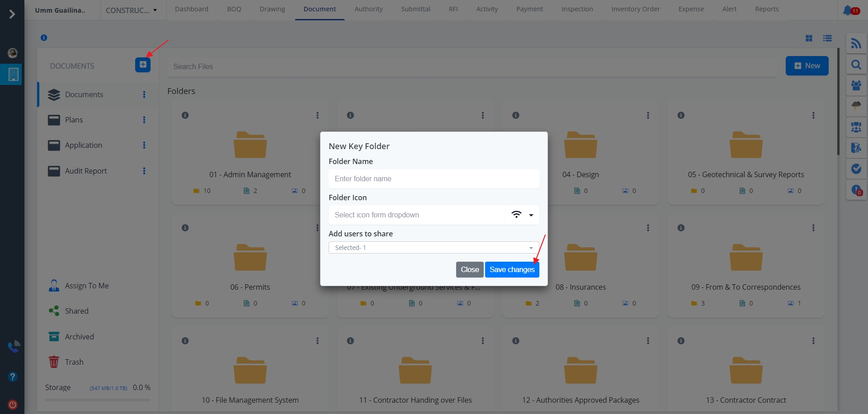Click info icon on Admin Management folder
The height and width of the screenshot is (414, 868).
(185, 115)
